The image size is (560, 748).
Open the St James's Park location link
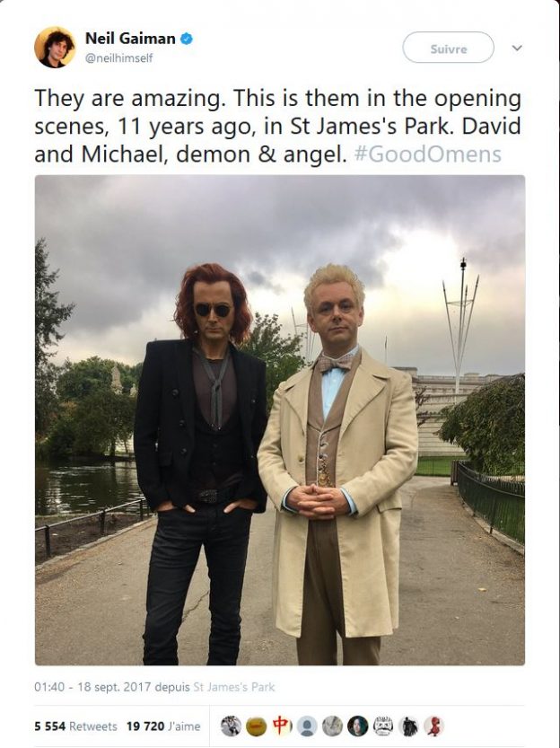coord(233,687)
